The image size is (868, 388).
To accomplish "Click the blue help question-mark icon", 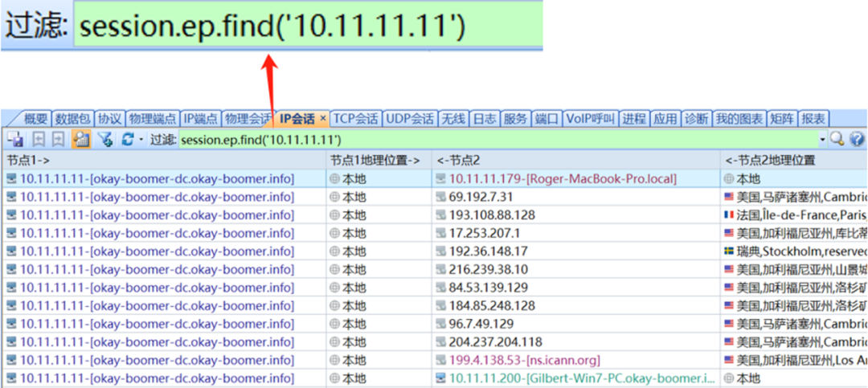I will coord(857,140).
